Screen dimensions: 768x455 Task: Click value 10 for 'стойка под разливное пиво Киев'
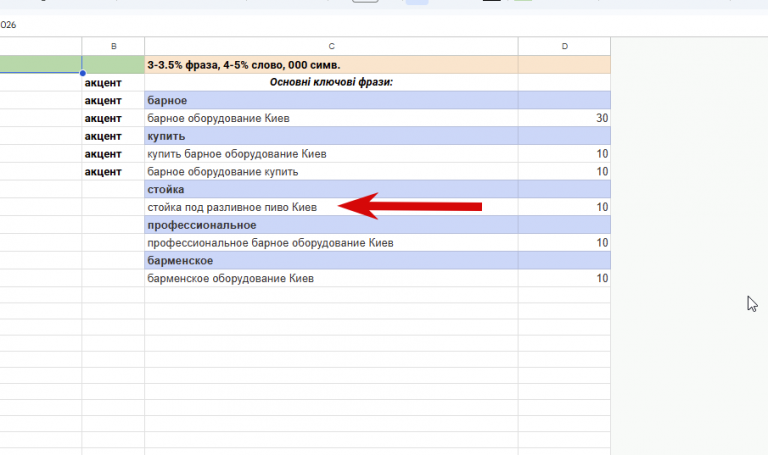[564, 207]
